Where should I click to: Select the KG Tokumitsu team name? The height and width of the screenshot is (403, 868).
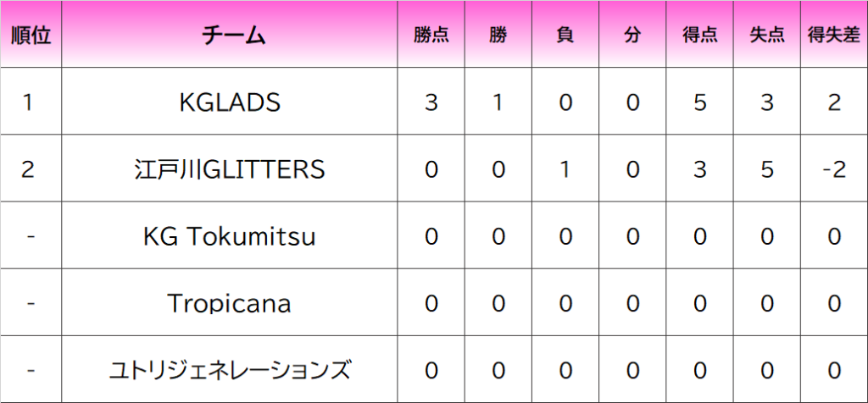230,236
